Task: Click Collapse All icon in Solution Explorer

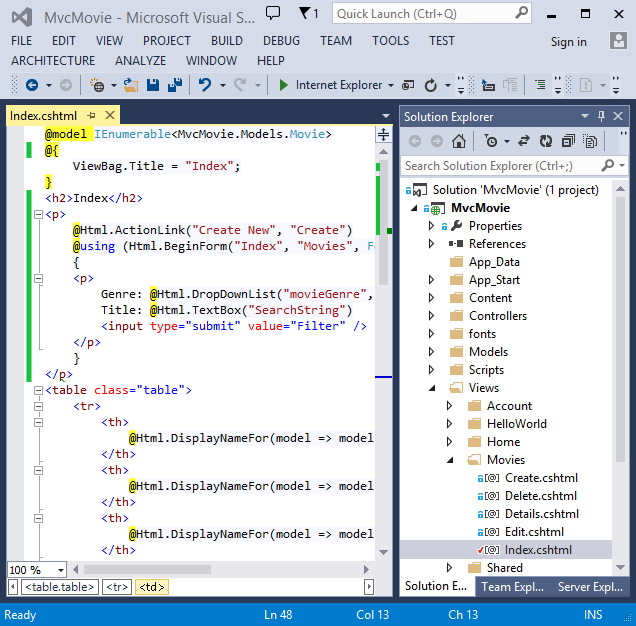Action: pos(568,141)
